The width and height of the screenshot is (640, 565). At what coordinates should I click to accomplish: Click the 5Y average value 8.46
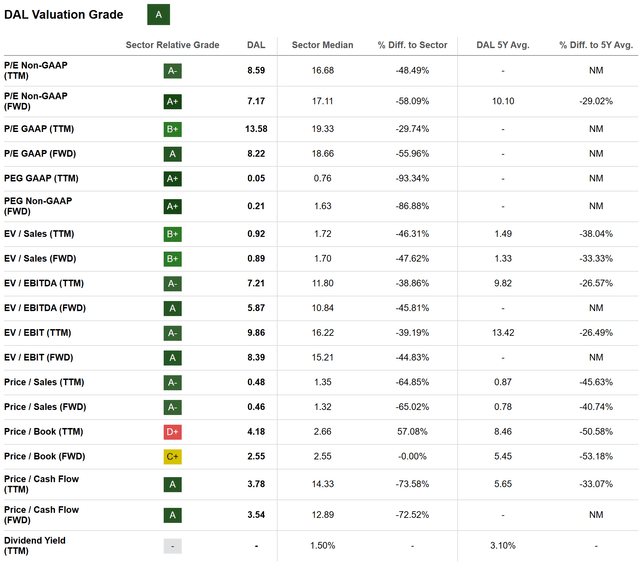click(503, 432)
